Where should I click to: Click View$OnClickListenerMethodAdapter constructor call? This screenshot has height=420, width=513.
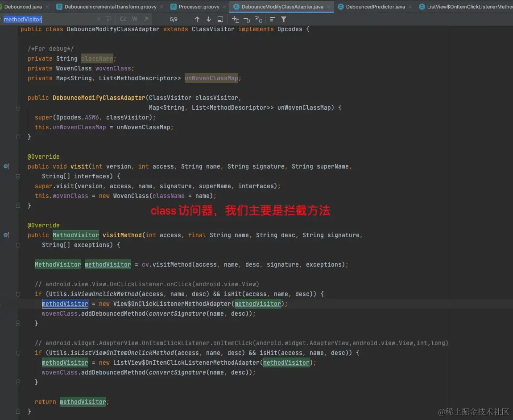coord(172,304)
